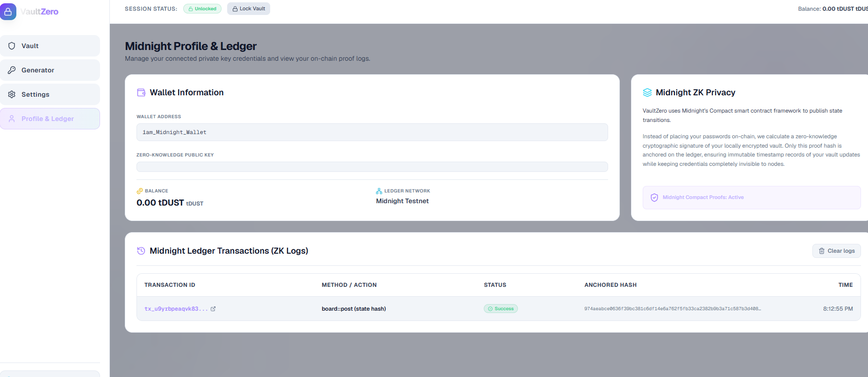The width and height of the screenshot is (868, 377).
Task: Click the Session Status label in the top bar
Action: pos(151,9)
